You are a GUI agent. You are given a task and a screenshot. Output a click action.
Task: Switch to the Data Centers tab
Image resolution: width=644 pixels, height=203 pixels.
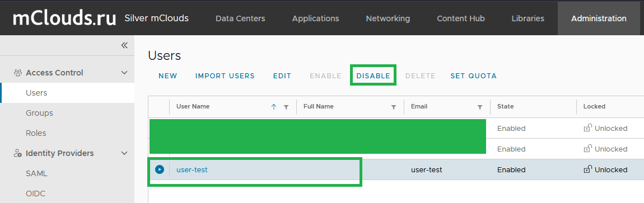pos(240,18)
